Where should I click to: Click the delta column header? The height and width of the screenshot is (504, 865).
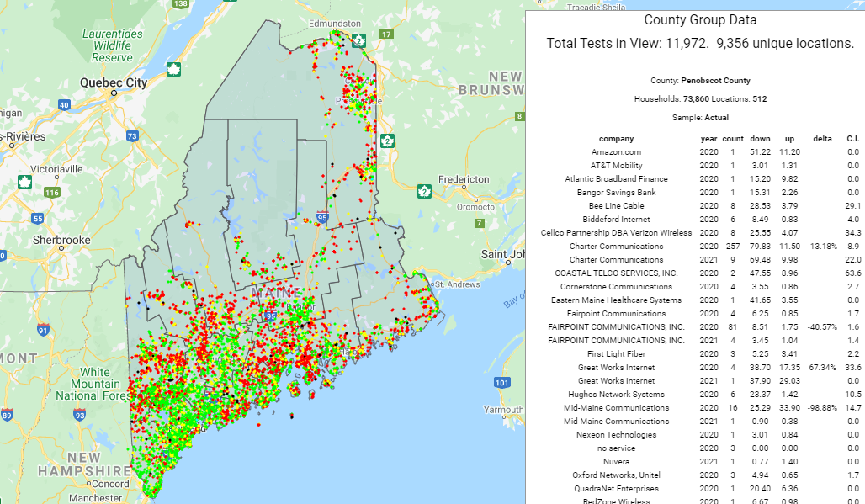[x=822, y=138]
